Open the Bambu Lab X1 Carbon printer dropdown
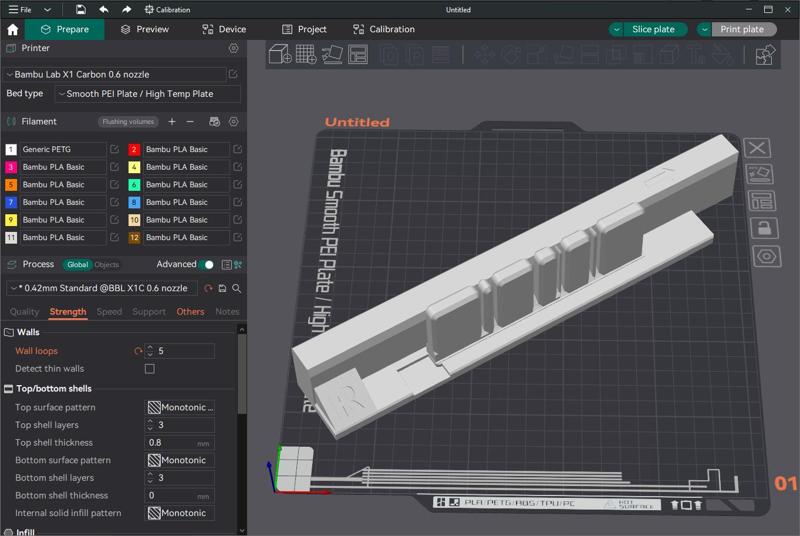 click(115, 74)
